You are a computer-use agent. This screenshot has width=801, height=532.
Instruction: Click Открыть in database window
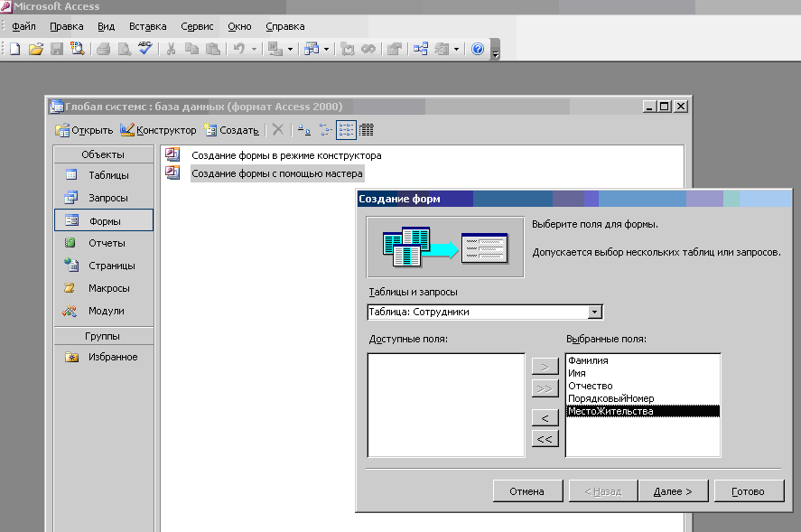pos(84,130)
